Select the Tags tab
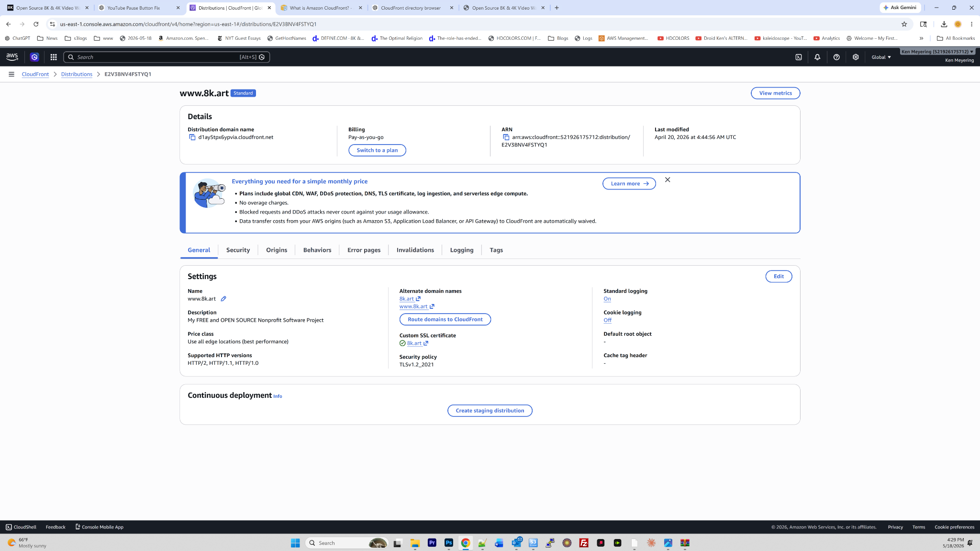 pos(496,250)
